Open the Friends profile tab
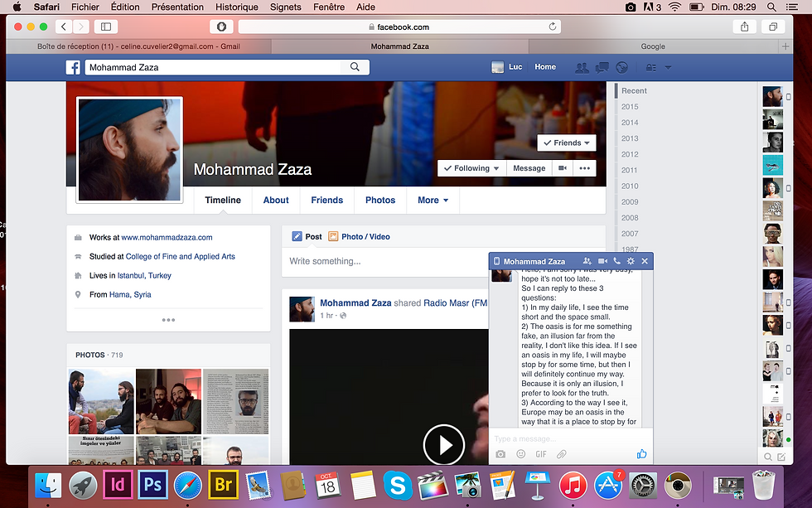Image resolution: width=812 pixels, height=508 pixels. point(327,200)
